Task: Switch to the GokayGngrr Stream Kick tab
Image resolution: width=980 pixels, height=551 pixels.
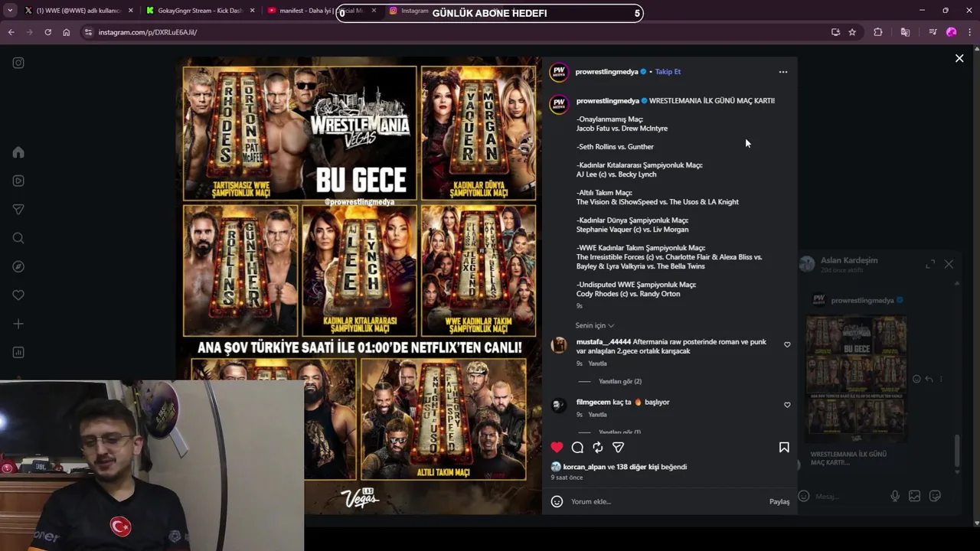Action: [199, 11]
